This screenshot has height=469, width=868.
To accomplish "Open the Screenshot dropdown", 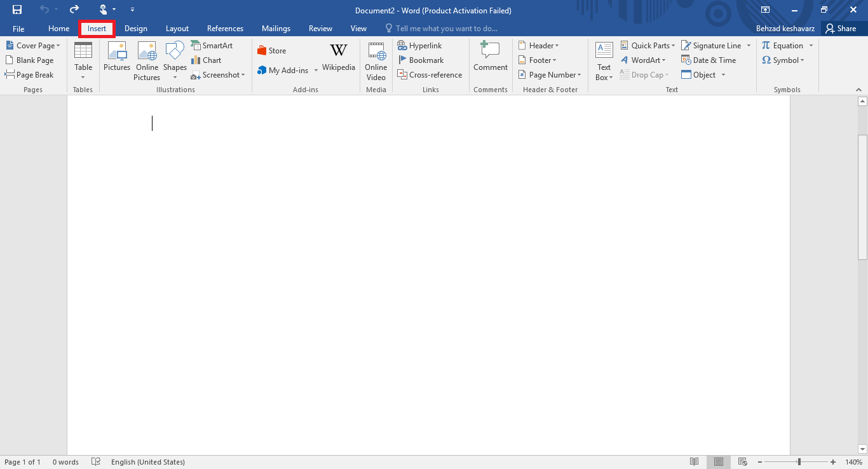I will [x=218, y=75].
